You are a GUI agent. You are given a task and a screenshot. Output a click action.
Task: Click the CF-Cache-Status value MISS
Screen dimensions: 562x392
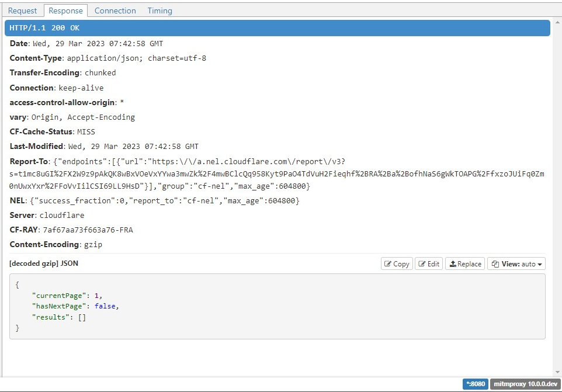[x=86, y=132]
